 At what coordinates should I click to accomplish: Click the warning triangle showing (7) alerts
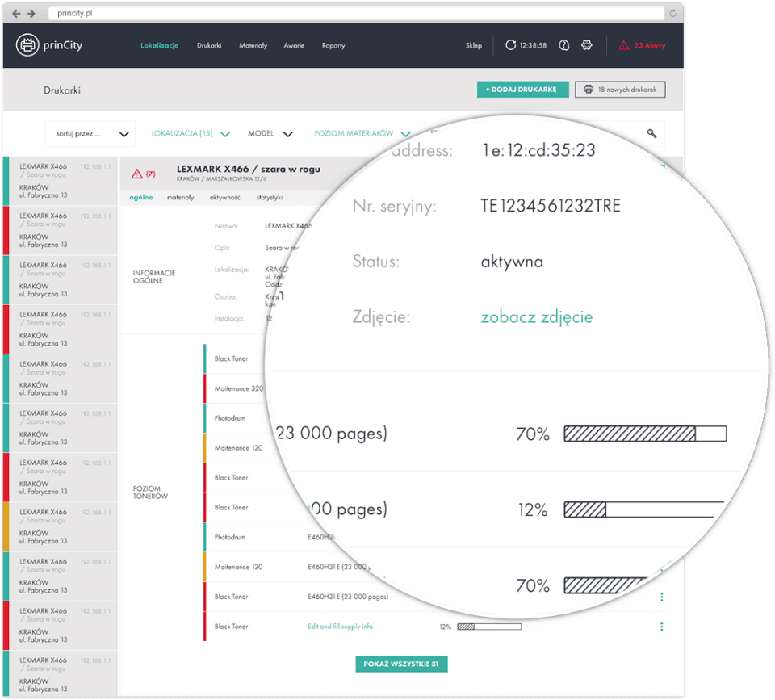(137, 174)
